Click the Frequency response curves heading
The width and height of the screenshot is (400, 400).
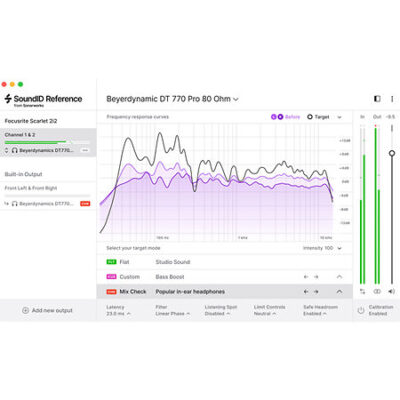(x=138, y=117)
